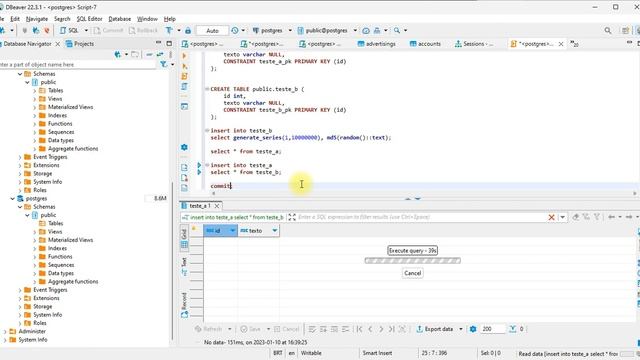Click the fetch size gear icon
Viewport: 640px width, 360px height.
click(x=473, y=329)
